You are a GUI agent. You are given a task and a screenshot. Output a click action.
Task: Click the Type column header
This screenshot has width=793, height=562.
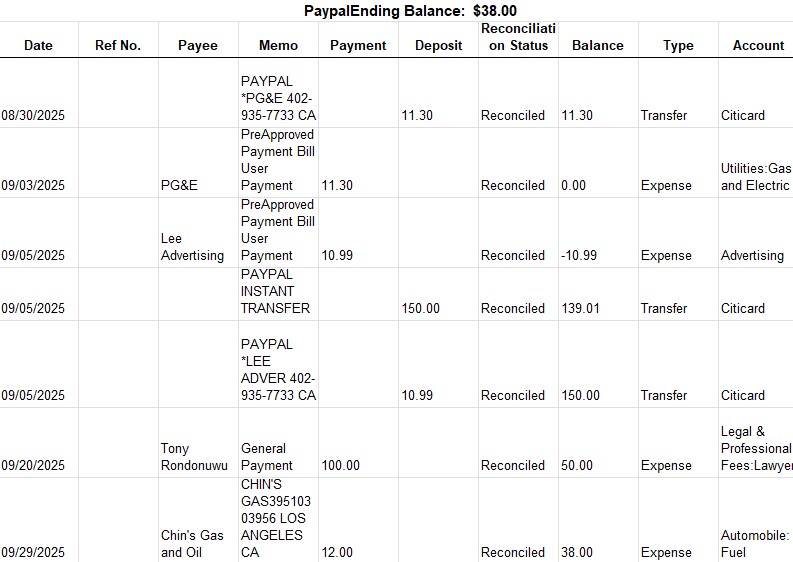678,45
